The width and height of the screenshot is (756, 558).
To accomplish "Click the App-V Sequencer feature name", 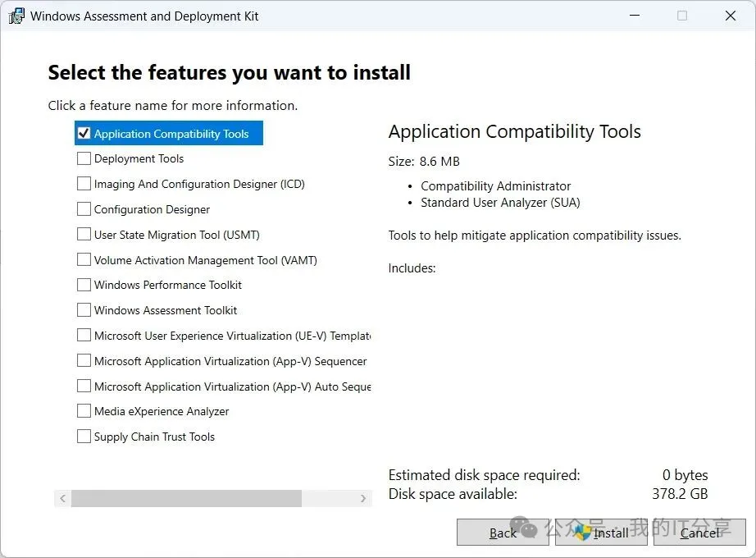I will (x=230, y=361).
